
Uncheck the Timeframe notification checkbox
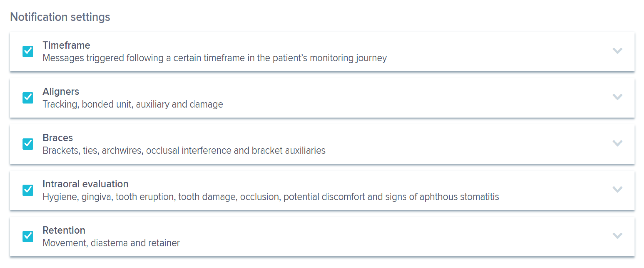coord(28,51)
